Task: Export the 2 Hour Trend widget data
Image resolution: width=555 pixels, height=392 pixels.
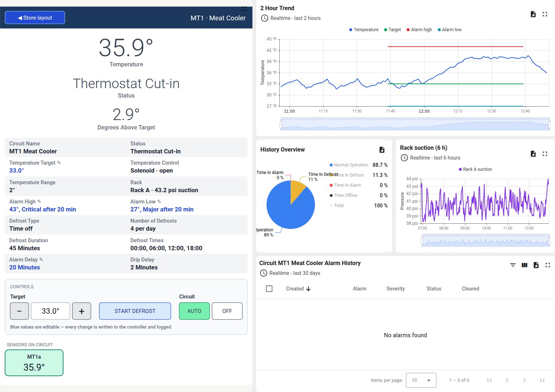Action: pyautogui.click(x=533, y=14)
